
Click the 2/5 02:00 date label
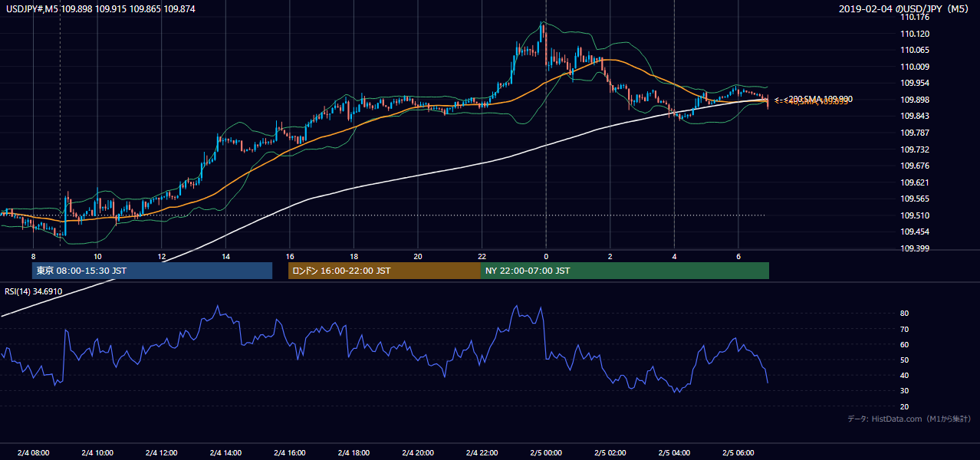[610, 452]
